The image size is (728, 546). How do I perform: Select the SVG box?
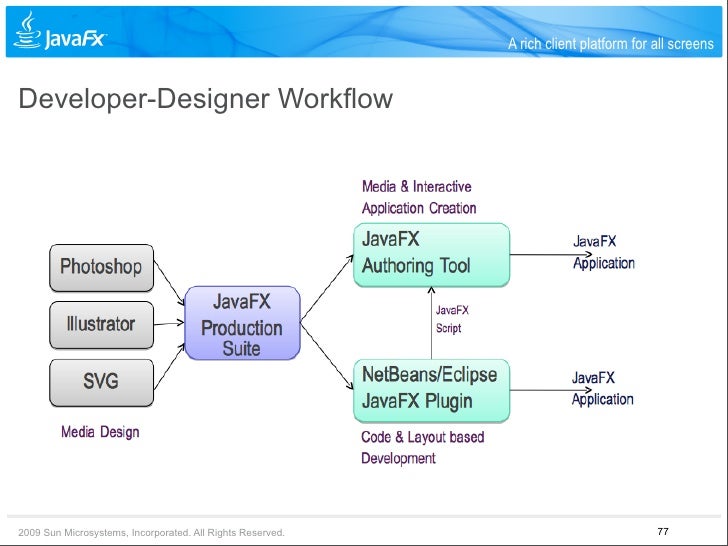pyautogui.click(x=101, y=382)
